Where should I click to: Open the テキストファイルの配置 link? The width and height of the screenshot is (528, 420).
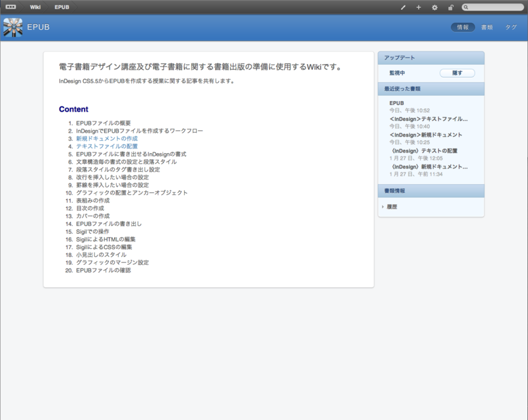tap(107, 146)
